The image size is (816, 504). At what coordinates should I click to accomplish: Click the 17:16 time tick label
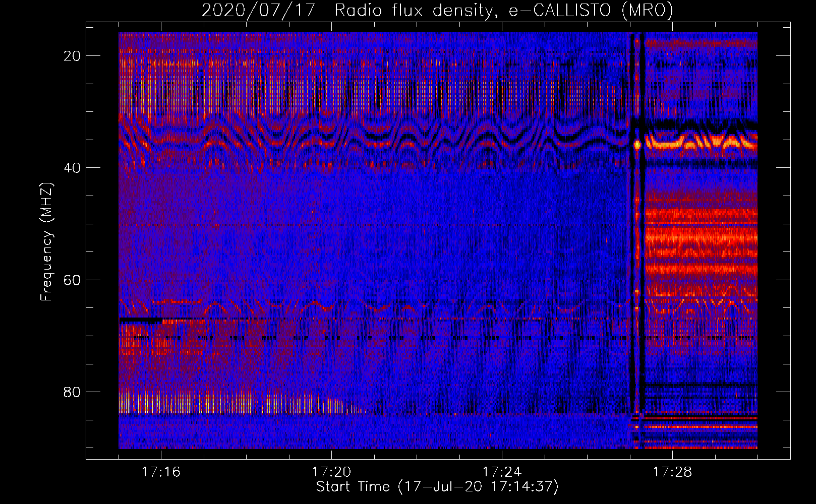pyautogui.click(x=161, y=472)
